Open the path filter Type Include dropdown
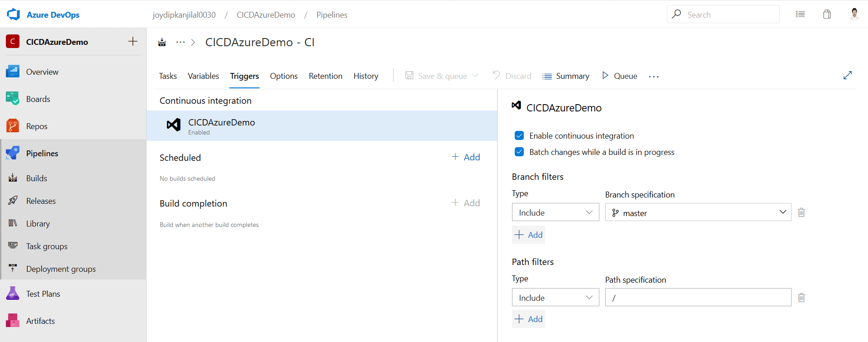 (x=555, y=297)
